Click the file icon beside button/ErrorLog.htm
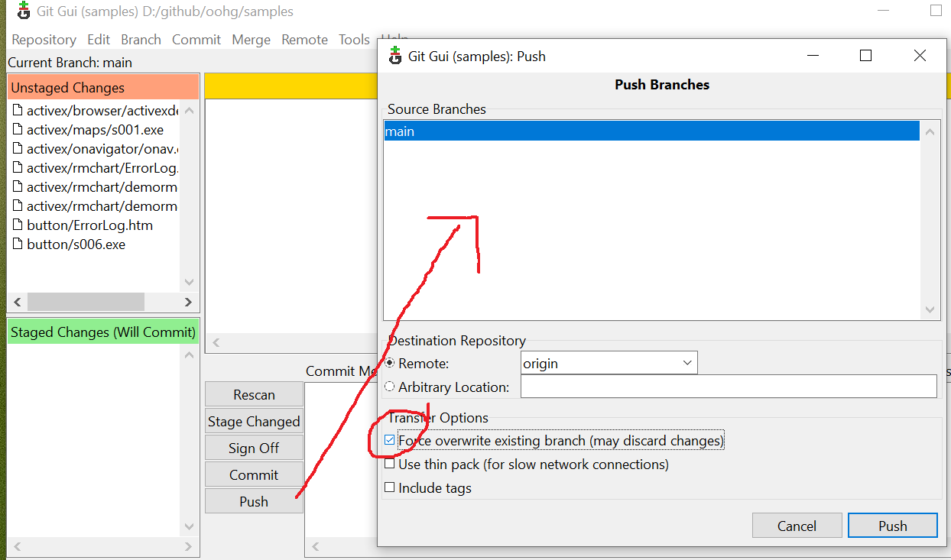Viewport: 951px width, 560px height. click(x=18, y=225)
